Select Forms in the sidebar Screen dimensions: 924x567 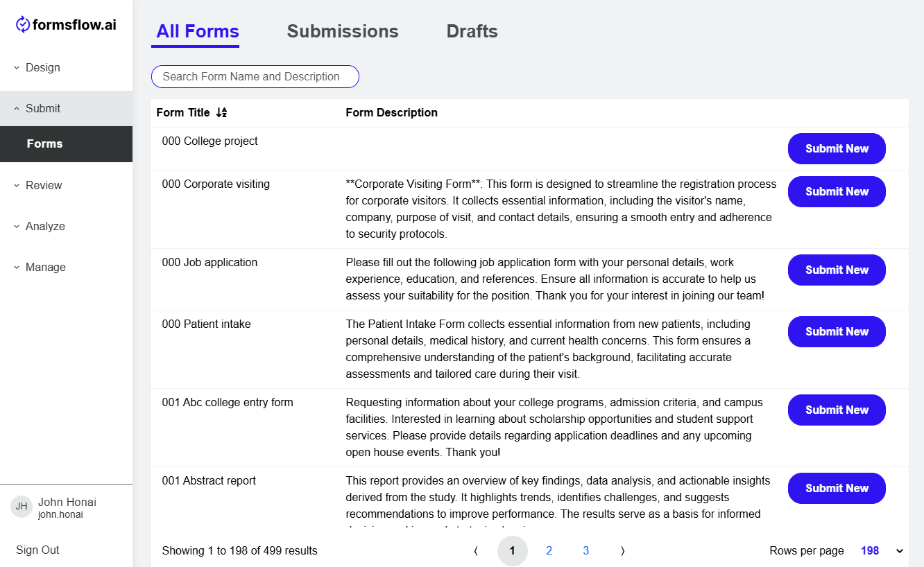tap(66, 144)
